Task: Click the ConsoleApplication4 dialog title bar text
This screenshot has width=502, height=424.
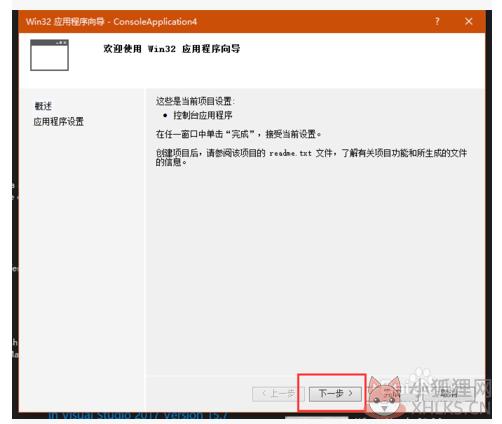Action: 111,22
